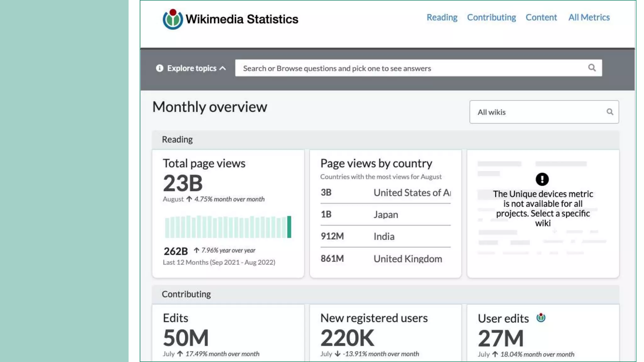The height and width of the screenshot is (362, 644).
Task: Focus the Search or Browse questions field
Action: [419, 68]
